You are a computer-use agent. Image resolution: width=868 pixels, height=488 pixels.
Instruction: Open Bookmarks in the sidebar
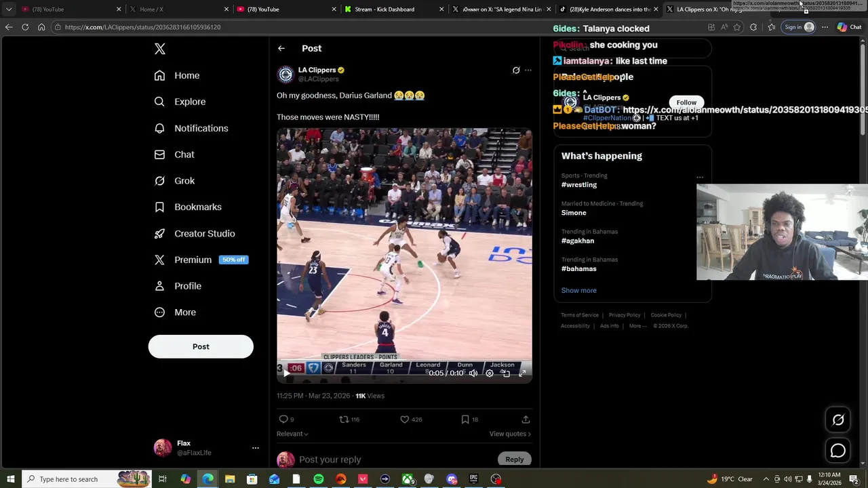[x=188, y=207]
